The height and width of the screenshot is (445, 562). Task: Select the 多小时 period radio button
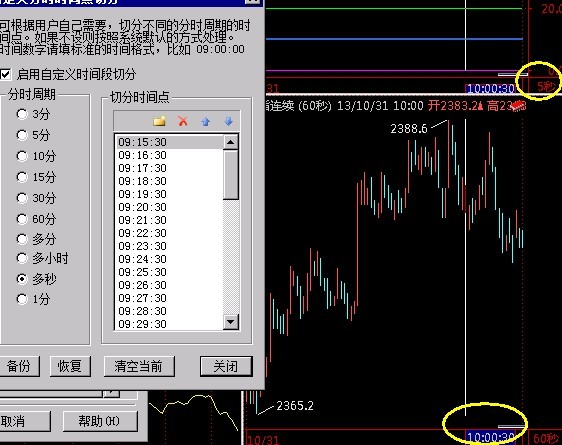[22, 258]
